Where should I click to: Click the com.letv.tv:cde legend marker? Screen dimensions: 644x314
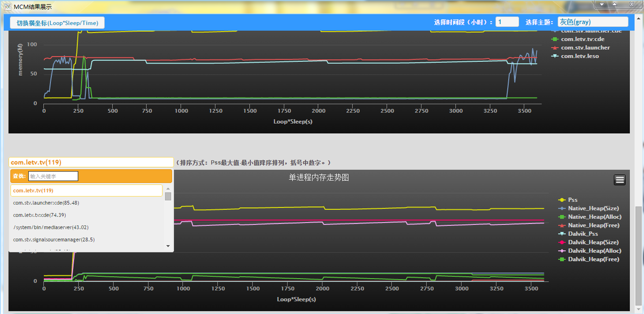click(555, 39)
